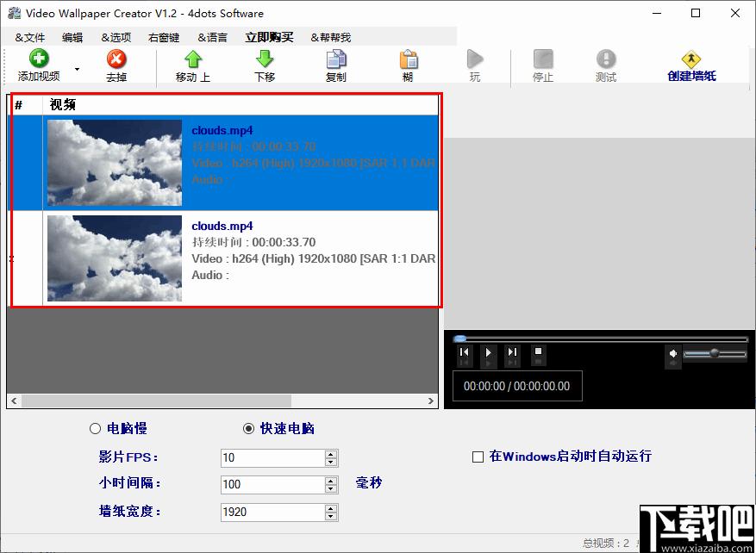
Task: Click the 总视频 : 2 status bar text
Action: (605, 544)
